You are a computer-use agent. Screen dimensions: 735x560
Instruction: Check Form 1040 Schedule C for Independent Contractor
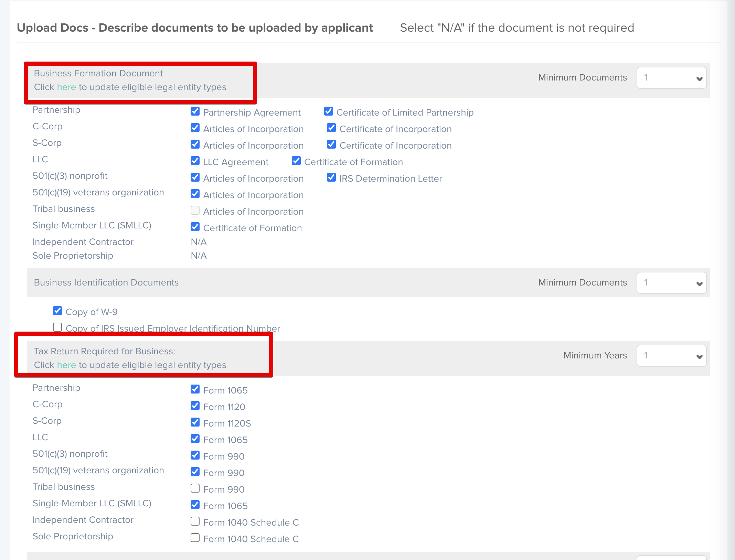tap(195, 521)
